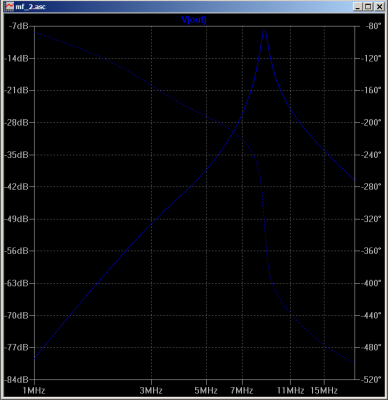This screenshot has width=388, height=400.
Task: Maximize the mf_2.asc plot window
Action: [x=368, y=6]
